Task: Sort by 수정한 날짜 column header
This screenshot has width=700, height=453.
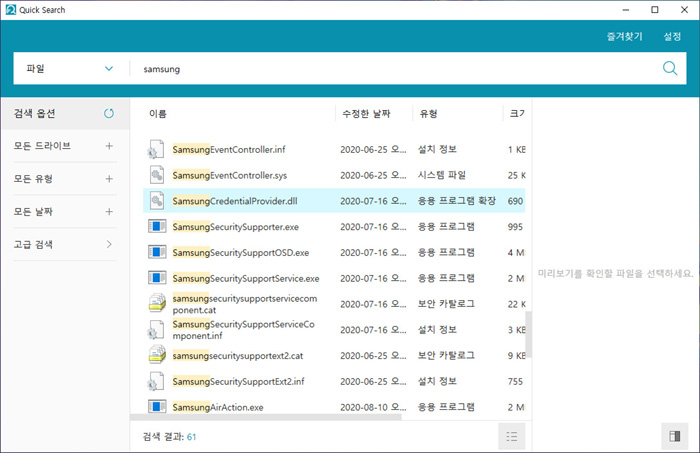Action: coord(366,114)
